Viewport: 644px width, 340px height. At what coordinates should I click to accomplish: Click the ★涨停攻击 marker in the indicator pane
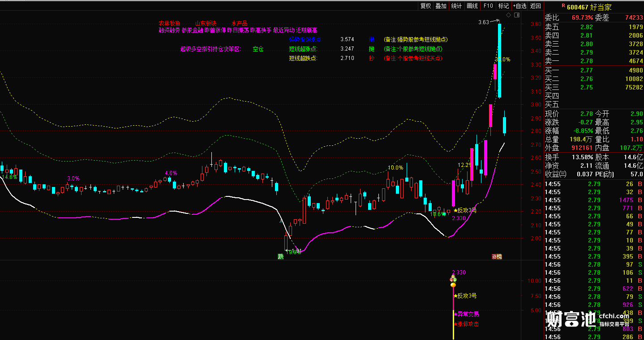[466, 324]
